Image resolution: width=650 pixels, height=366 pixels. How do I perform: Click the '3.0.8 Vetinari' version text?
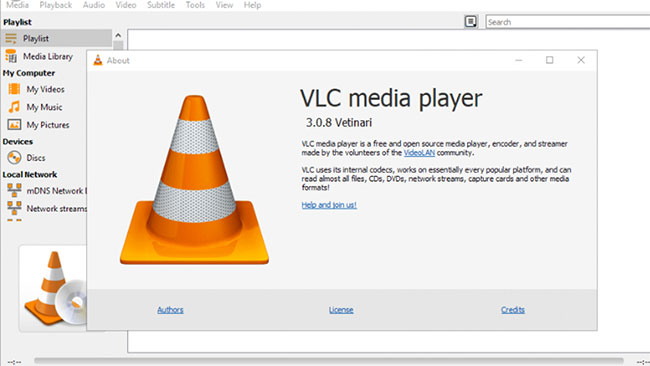click(339, 123)
